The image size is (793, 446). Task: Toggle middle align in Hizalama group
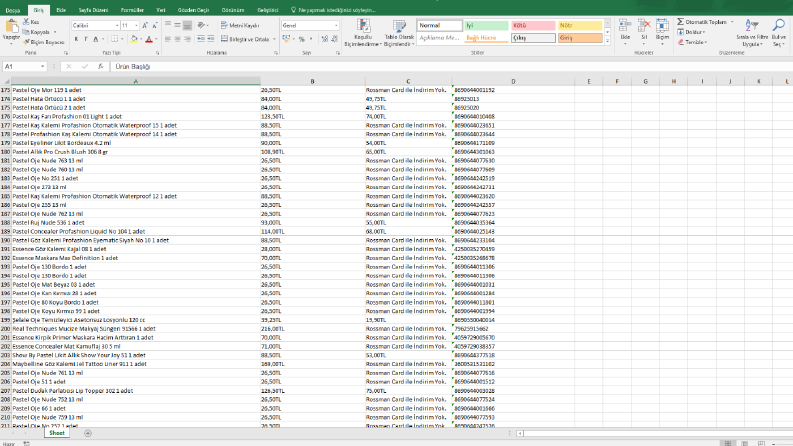[178, 25]
